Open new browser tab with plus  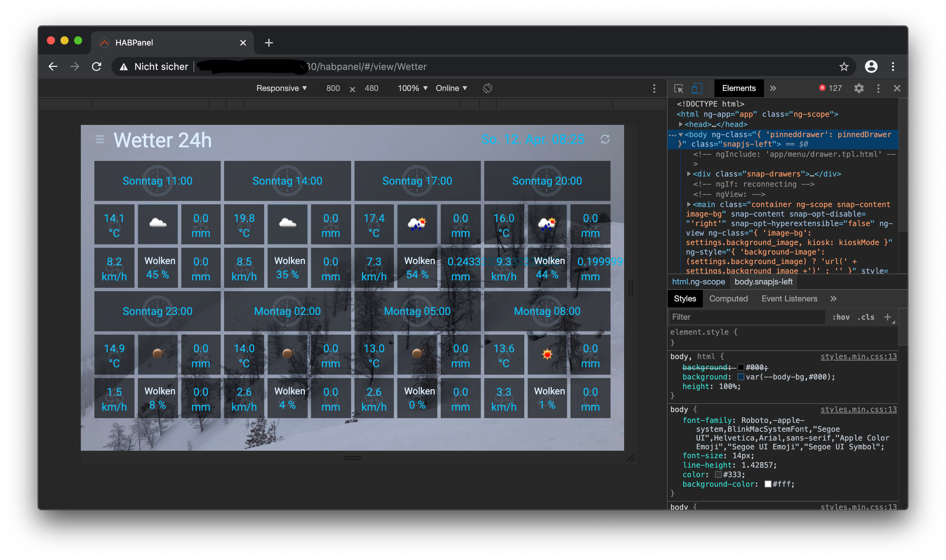[269, 43]
